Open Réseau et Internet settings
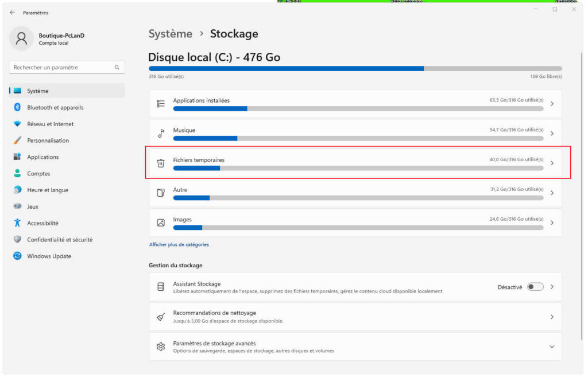 (51, 124)
